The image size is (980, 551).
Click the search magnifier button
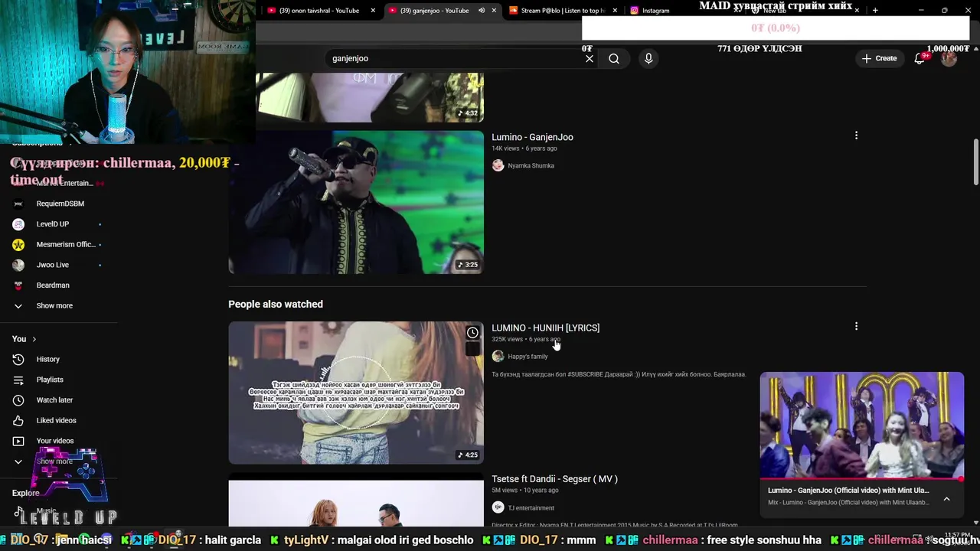[x=614, y=58]
